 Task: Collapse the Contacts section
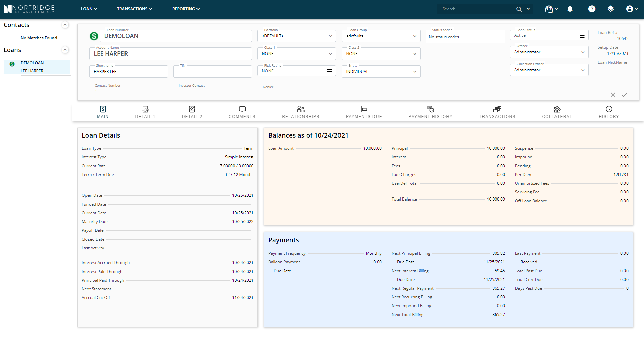click(x=65, y=25)
